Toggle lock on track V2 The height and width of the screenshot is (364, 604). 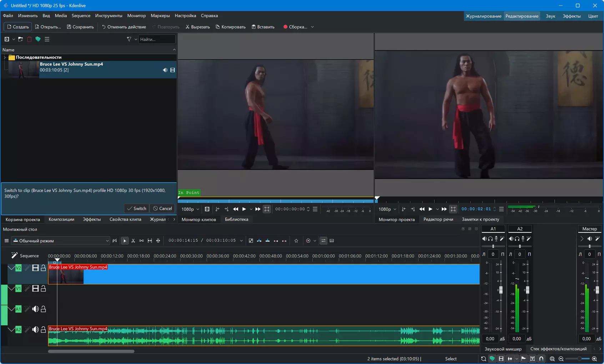pyautogui.click(x=43, y=268)
